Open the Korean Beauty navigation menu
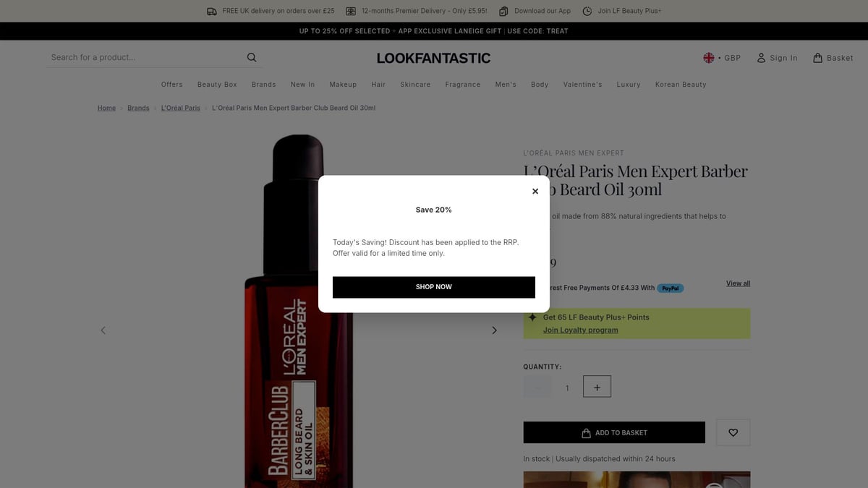This screenshot has width=868, height=488. click(681, 85)
